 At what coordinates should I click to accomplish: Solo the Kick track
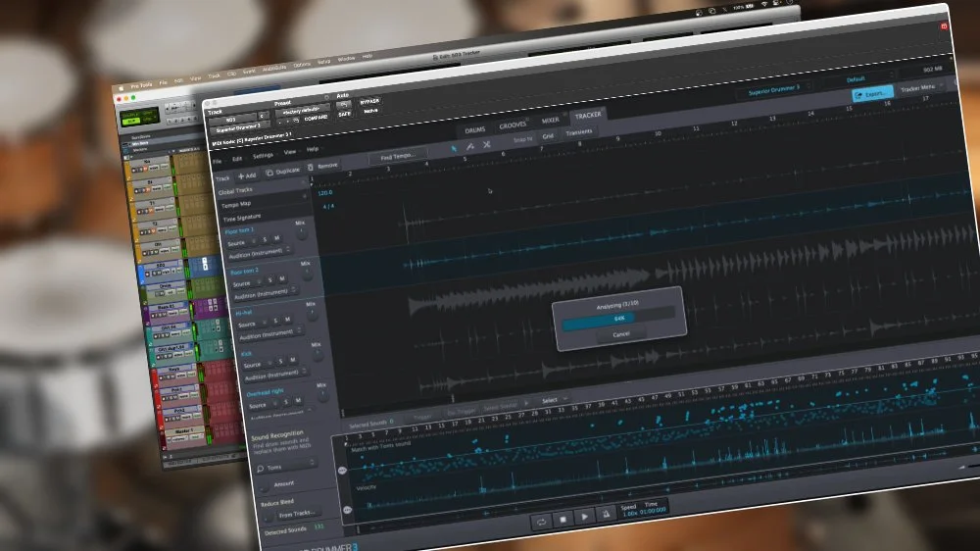pyautogui.click(x=280, y=362)
